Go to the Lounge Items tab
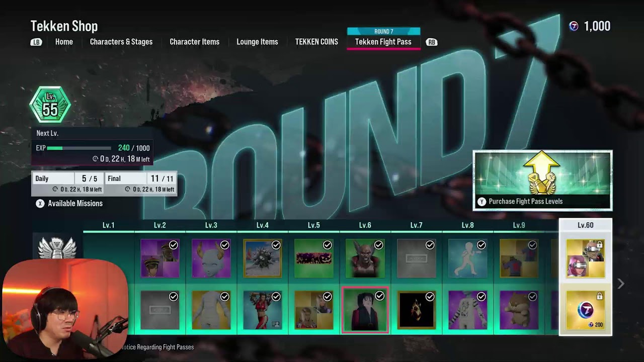The width and height of the screenshot is (644, 362). pos(257,42)
